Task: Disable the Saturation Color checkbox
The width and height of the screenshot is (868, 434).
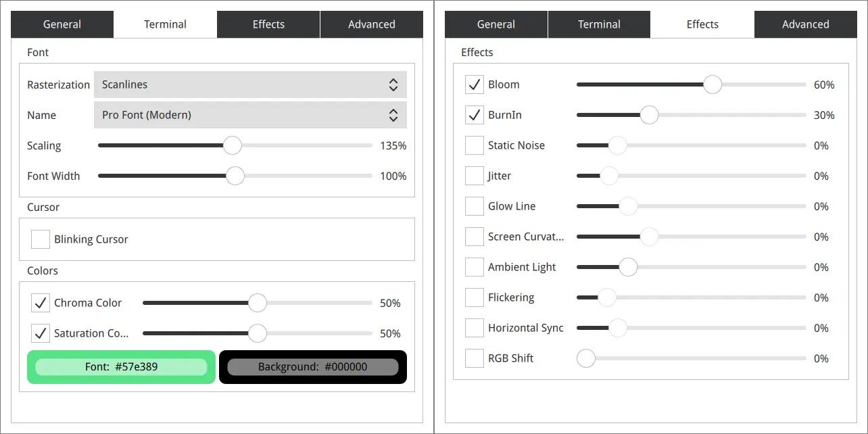Action: [x=41, y=333]
